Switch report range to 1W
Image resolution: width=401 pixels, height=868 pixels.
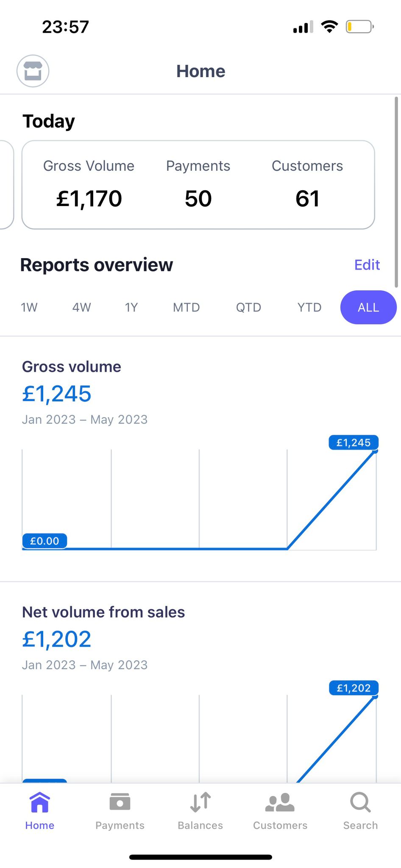click(x=28, y=307)
